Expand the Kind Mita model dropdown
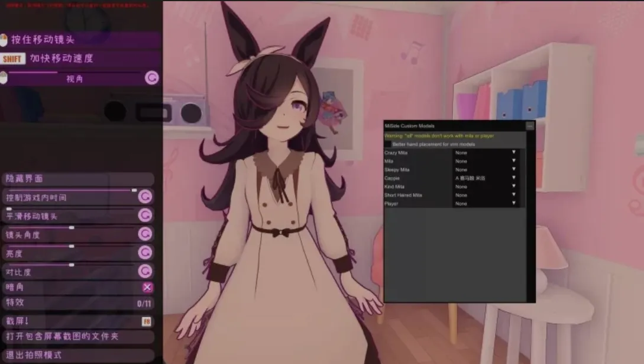The height and width of the screenshot is (364, 644). [x=485, y=186]
